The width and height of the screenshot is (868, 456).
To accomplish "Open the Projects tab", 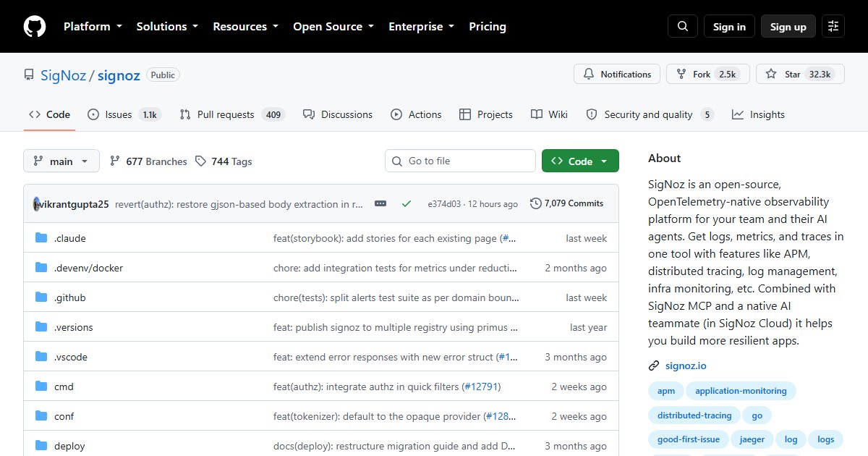I will coord(485,114).
